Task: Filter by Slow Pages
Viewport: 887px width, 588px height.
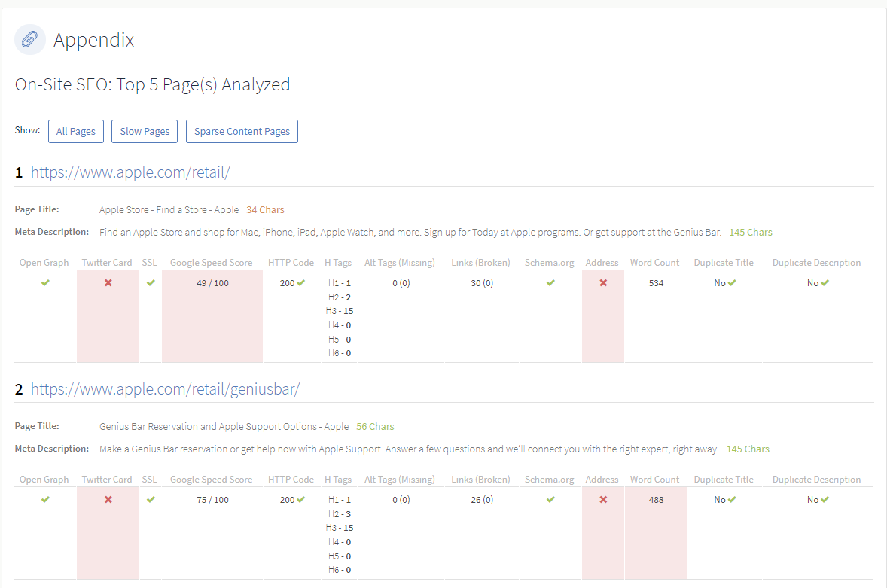Action: [x=145, y=131]
